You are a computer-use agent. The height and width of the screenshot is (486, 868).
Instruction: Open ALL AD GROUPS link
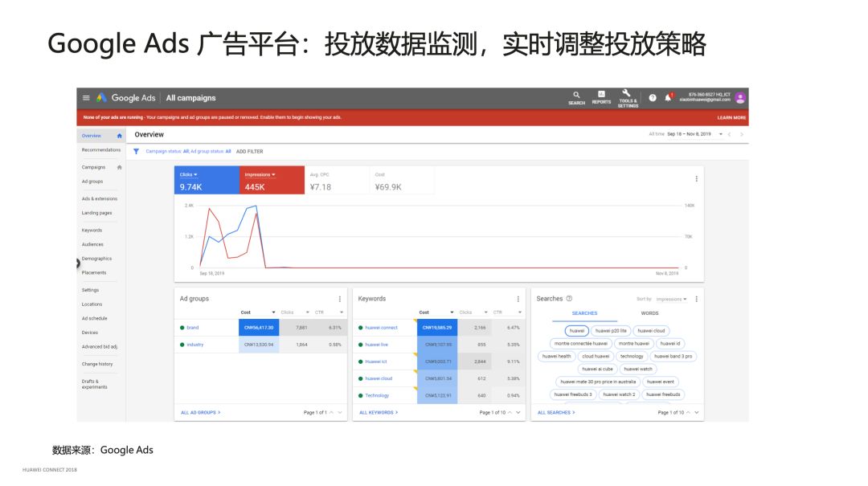coord(200,412)
